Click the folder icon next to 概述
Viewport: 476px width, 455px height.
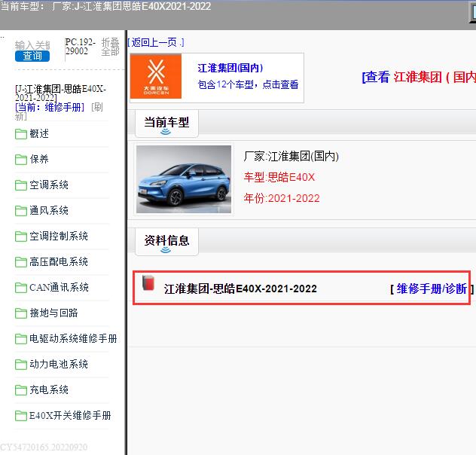(21, 134)
